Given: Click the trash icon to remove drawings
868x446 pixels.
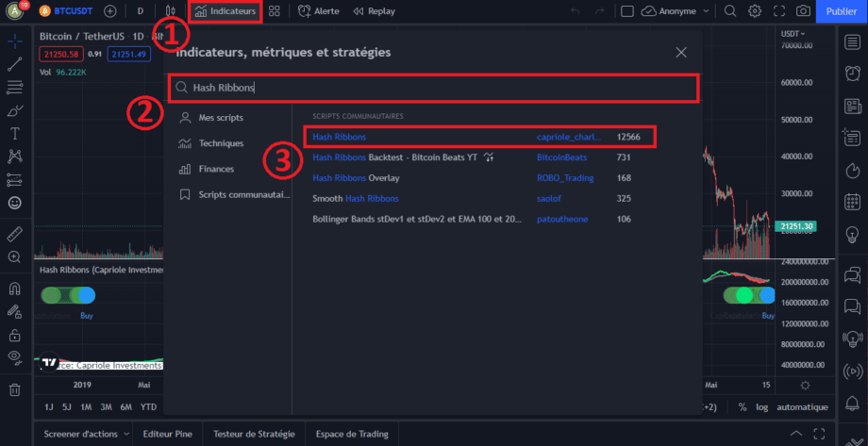Looking at the screenshot, I should 15,389.
